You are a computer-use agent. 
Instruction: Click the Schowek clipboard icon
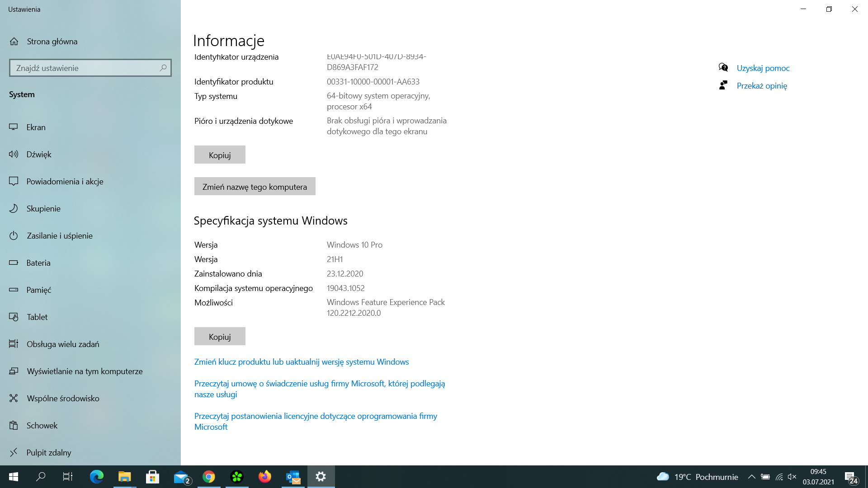14,425
